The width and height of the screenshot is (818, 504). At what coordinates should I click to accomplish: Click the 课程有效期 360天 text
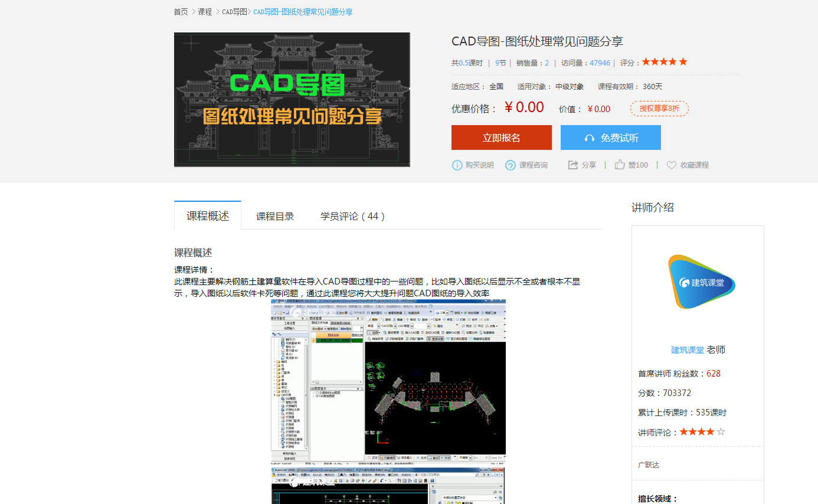point(630,87)
